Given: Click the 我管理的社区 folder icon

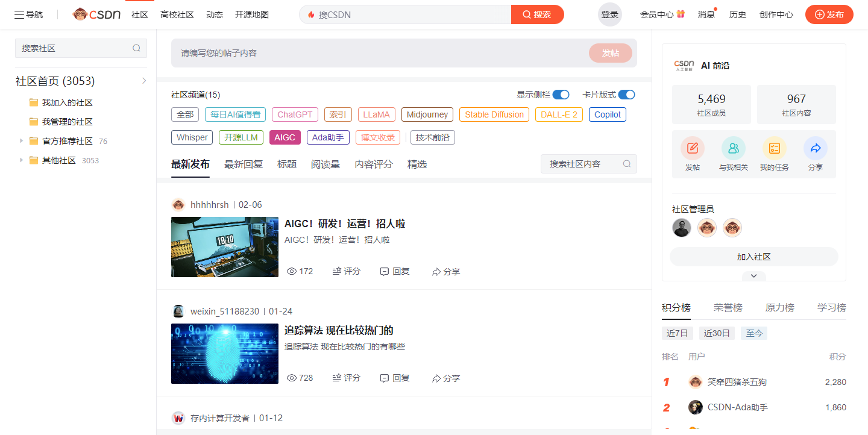Looking at the screenshot, I should point(34,122).
